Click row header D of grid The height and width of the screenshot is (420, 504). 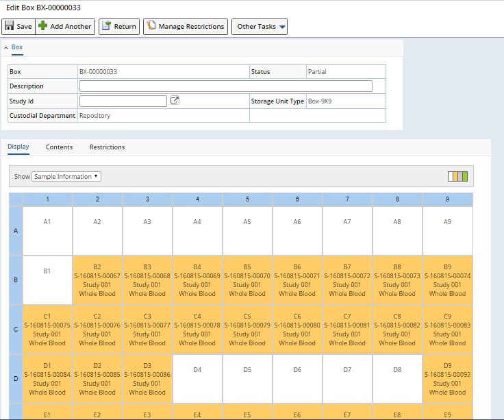pos(16,379)
